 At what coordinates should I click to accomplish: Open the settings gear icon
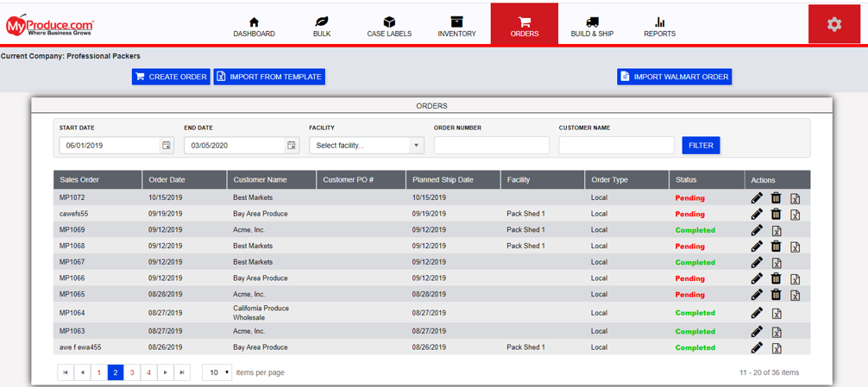833,24
